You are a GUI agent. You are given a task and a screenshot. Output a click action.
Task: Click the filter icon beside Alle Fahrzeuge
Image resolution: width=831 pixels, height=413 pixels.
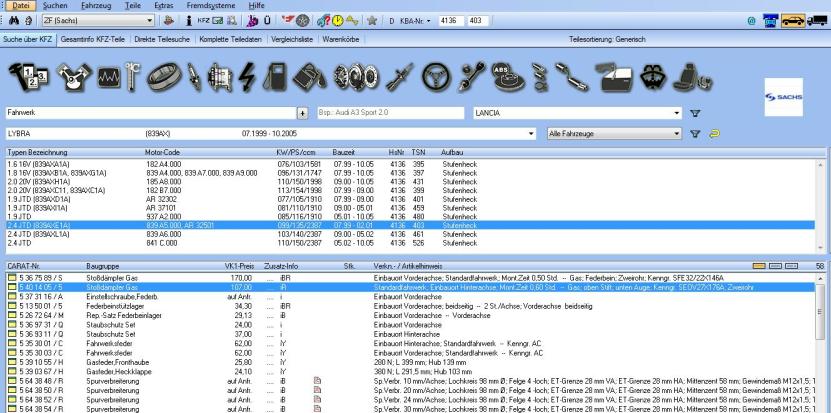point(695,134)
